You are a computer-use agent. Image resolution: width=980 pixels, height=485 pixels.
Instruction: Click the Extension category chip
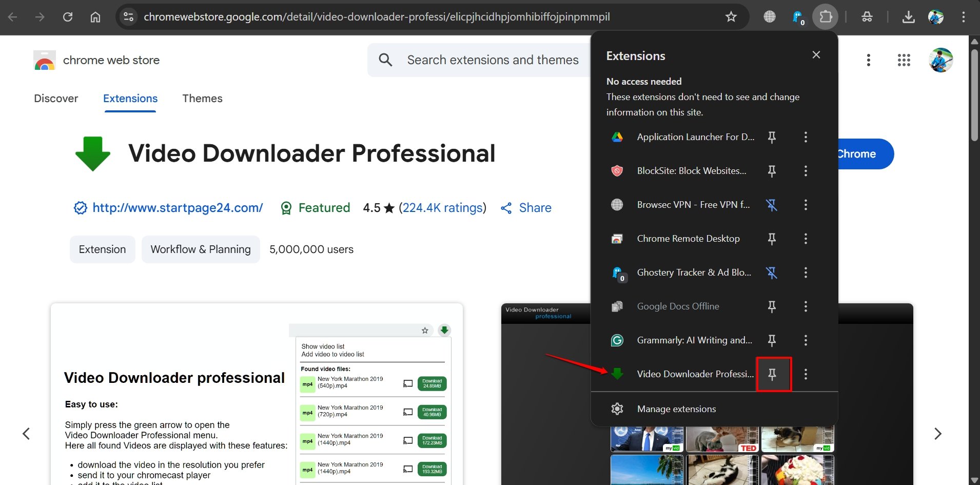(103, 249)
